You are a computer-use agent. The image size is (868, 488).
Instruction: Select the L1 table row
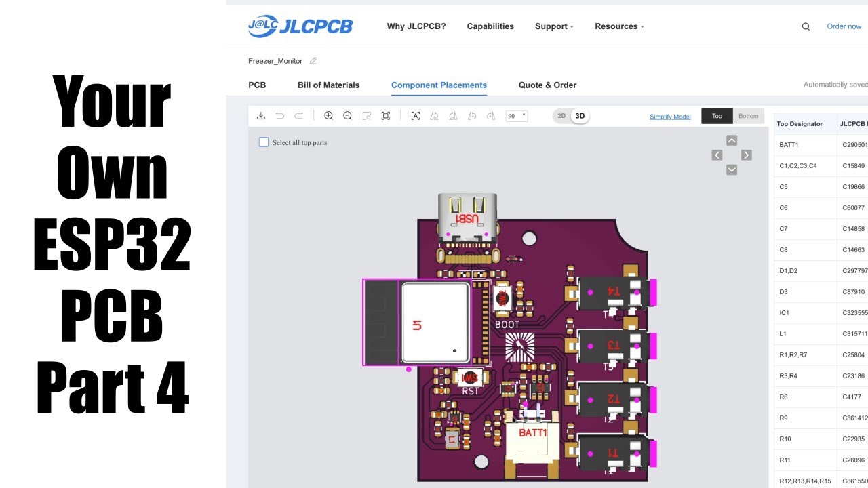click(821, 334)
